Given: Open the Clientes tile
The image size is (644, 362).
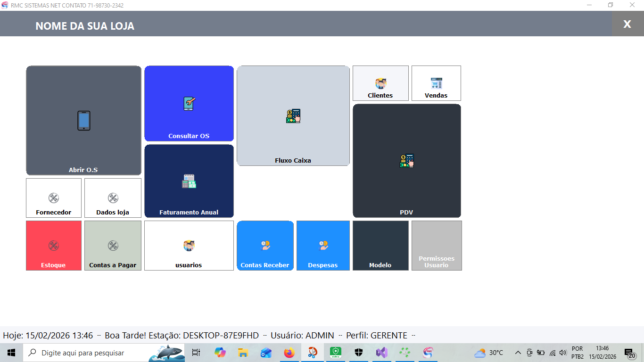Looking at the screenshot, I should click(380, 83).
